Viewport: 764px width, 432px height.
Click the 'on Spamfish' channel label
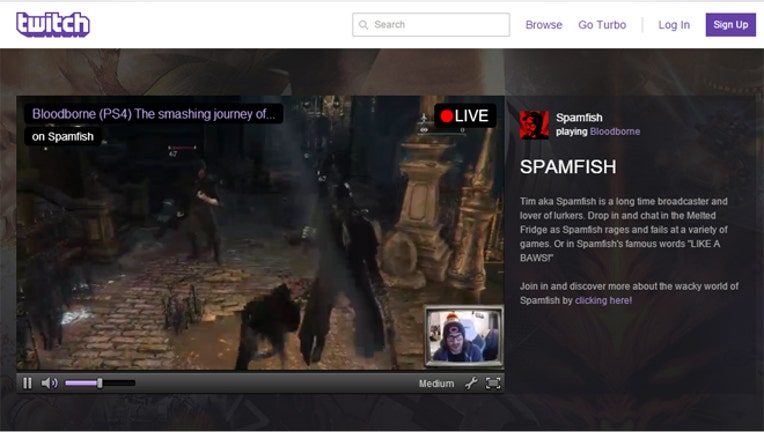coord(63,137)
